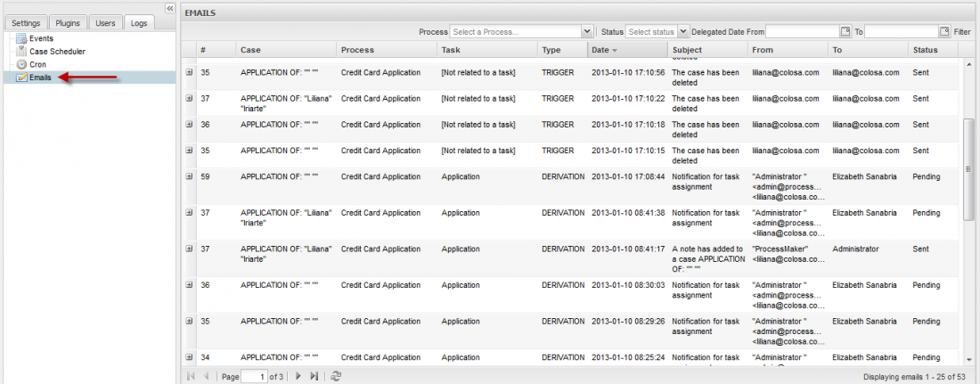Go to next page of emails
980x384 pixels.
tap(298, 377)
